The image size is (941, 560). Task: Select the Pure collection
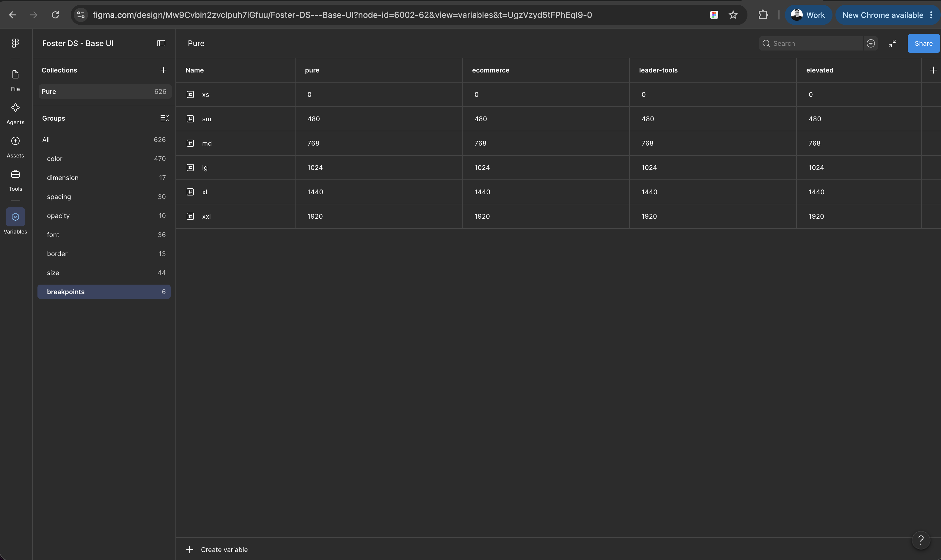pyautogui.click(x=105, y=92)
